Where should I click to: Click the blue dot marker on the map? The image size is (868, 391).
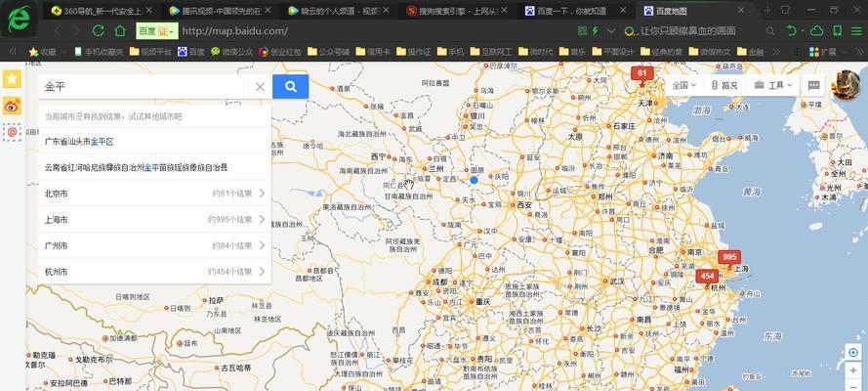[x=474, y=180]
